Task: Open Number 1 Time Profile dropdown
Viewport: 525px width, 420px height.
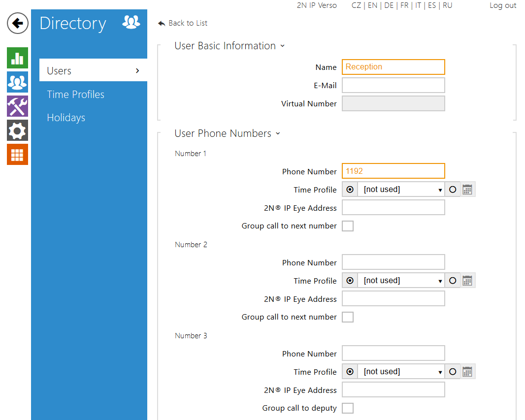Action: tap(401, 190)
